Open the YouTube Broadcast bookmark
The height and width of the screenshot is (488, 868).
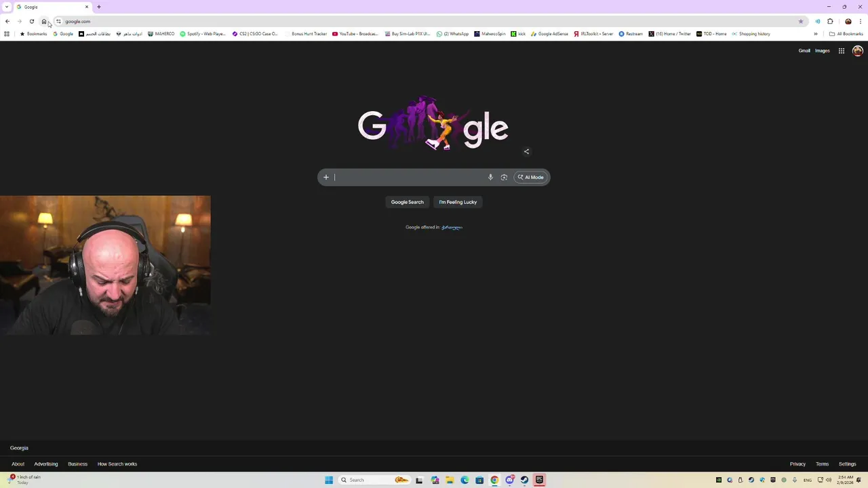[355, 34]
